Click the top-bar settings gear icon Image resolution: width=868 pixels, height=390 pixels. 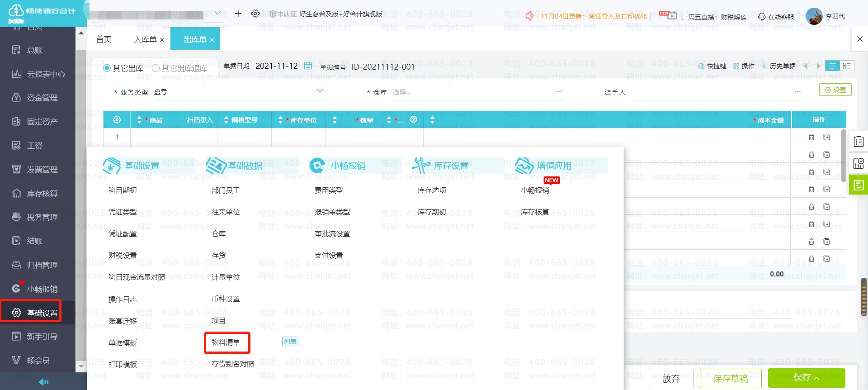[255, 14]
